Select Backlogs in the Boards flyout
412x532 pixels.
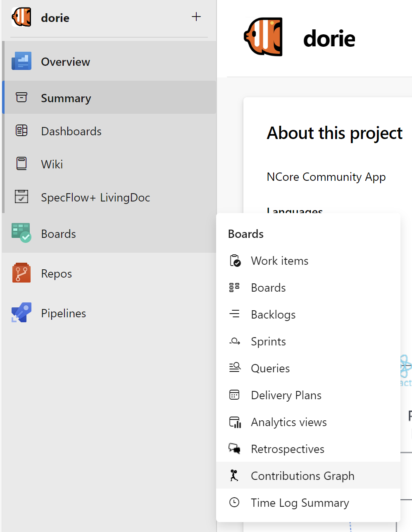pyautogui.click(x=308, y=315)
